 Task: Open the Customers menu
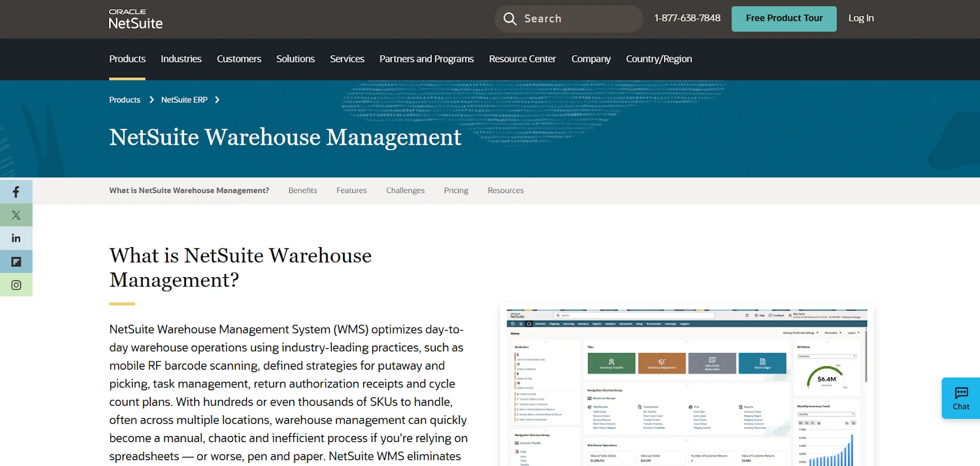239,59
